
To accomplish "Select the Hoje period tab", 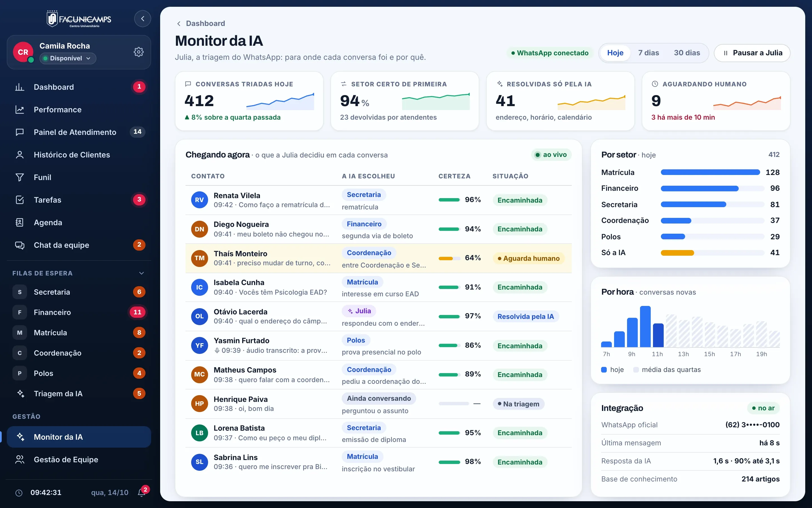I will [x=615, y=53].
